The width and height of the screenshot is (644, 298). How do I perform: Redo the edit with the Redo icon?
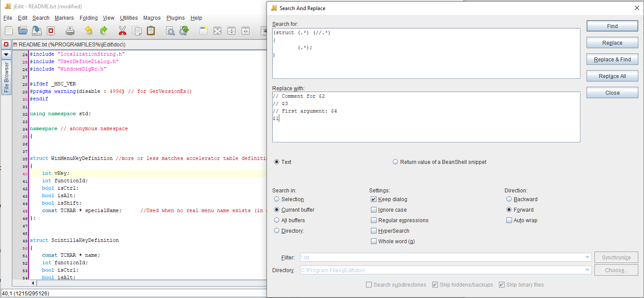click(104, 31)
